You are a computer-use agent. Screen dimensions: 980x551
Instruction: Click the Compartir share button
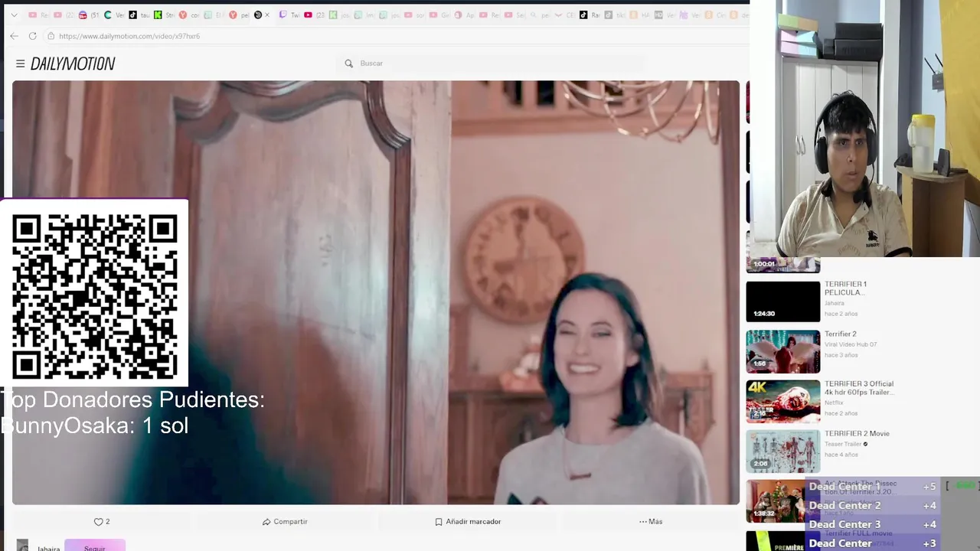[285, 522]
